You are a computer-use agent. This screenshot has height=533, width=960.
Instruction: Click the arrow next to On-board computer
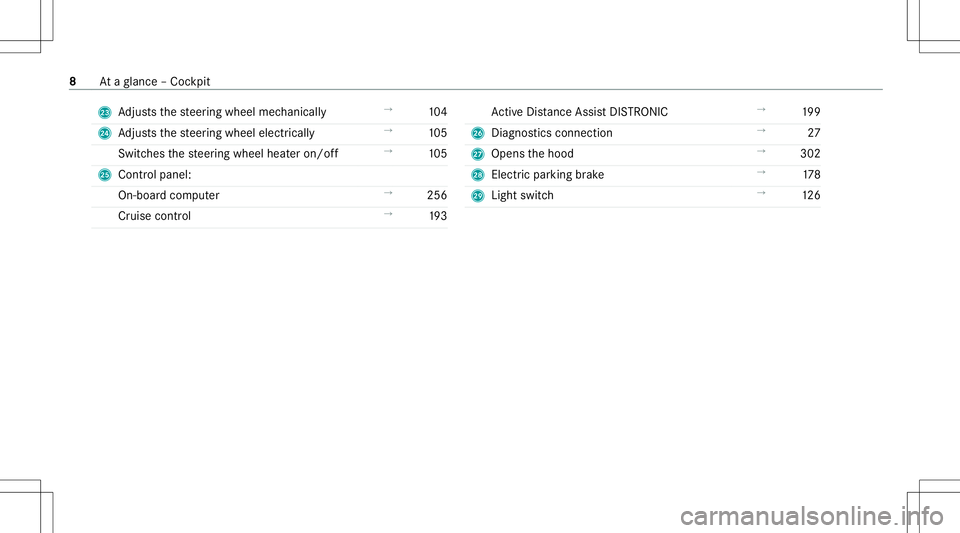(x=388, y=193)
